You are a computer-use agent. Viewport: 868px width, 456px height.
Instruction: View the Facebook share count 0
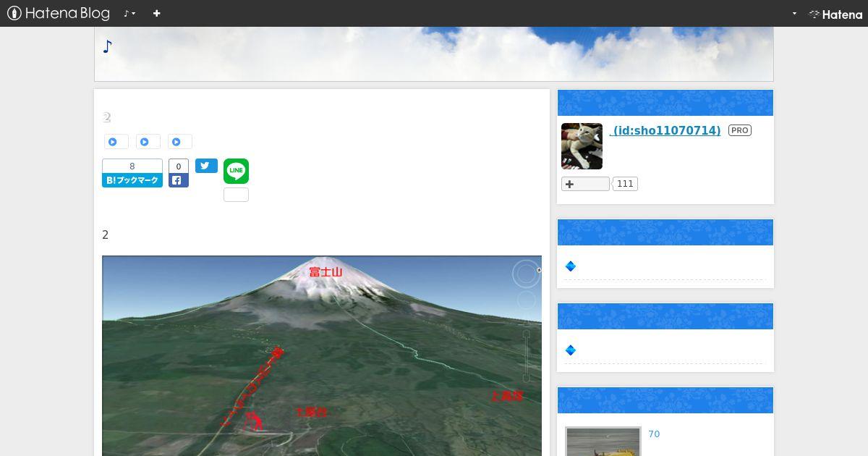(179, 166)
